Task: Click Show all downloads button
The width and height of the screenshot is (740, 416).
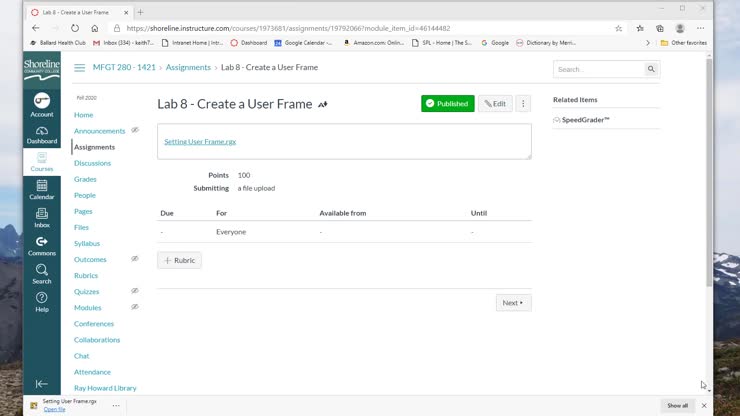Action: (x=678, y=406)
